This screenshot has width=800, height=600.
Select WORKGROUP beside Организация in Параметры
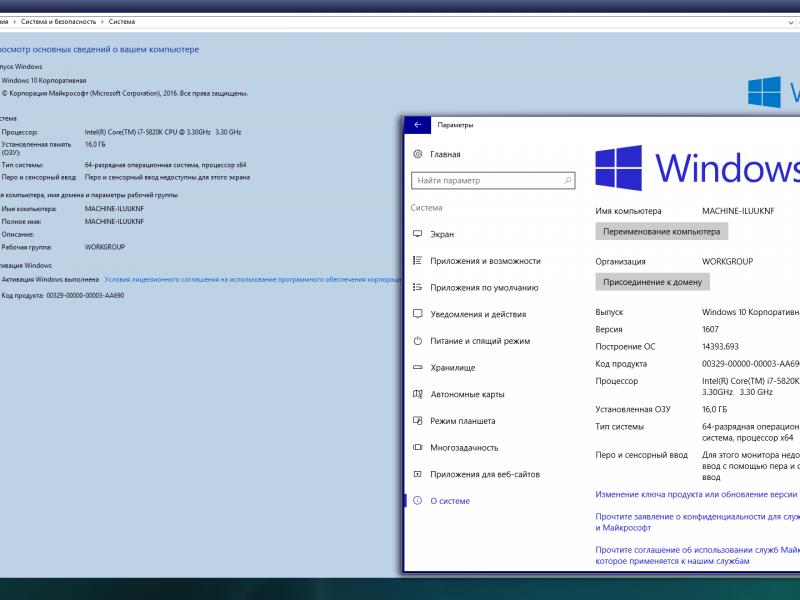pyautogui.click(x=728, y=262)
